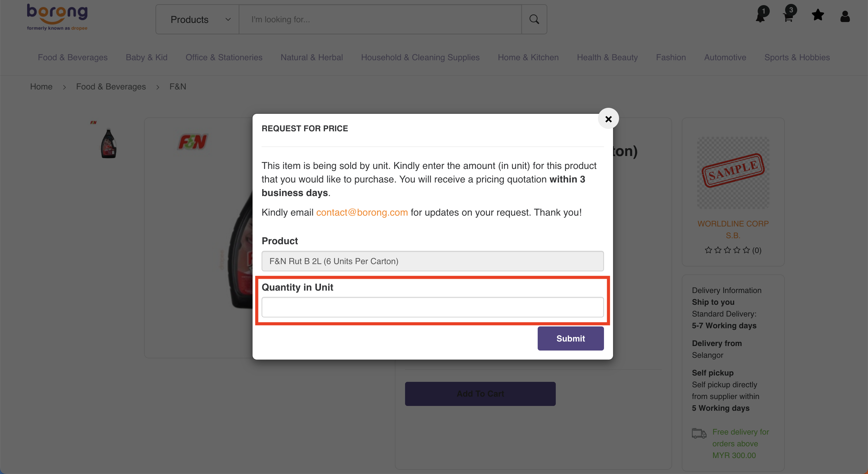Viewport: 868px width, 474px height.
Task: Open the notifications bell icon
Action: coord(761,16)
